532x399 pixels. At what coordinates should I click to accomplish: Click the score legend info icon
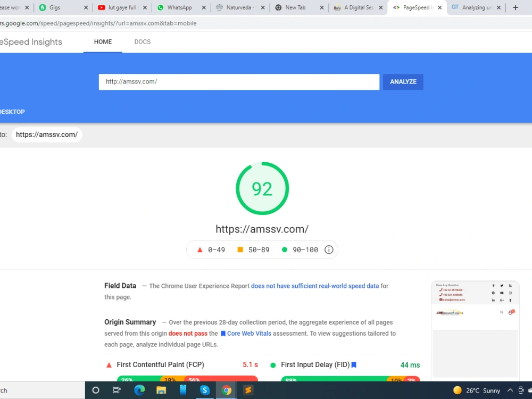click(329, 250)
